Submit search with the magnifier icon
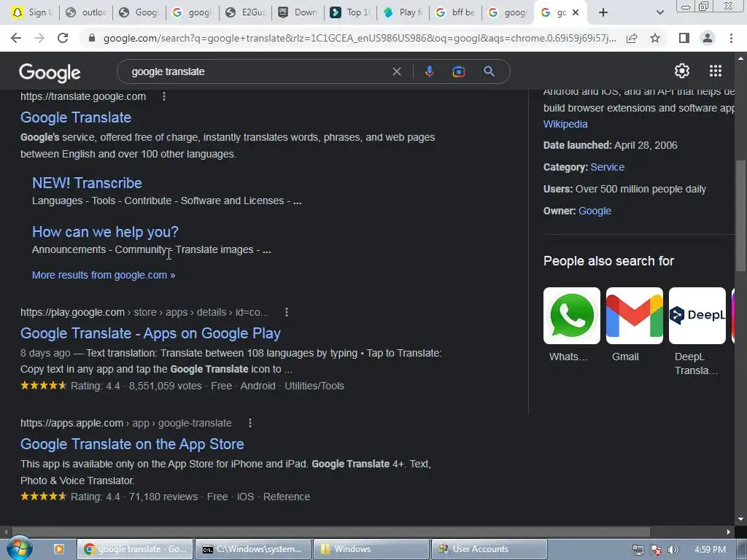Image resolution: width=747 pixels, height=560 pixels. [489, 71]
